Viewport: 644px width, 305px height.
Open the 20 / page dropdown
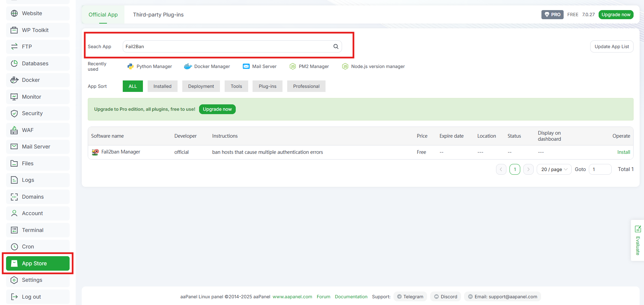[x=554, y=169]
